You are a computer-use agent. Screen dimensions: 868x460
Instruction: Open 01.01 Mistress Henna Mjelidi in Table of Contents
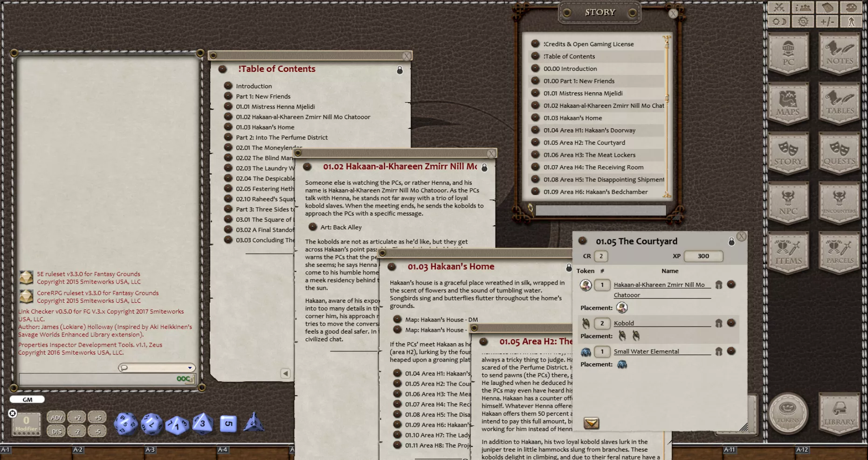tap(276, 106)
